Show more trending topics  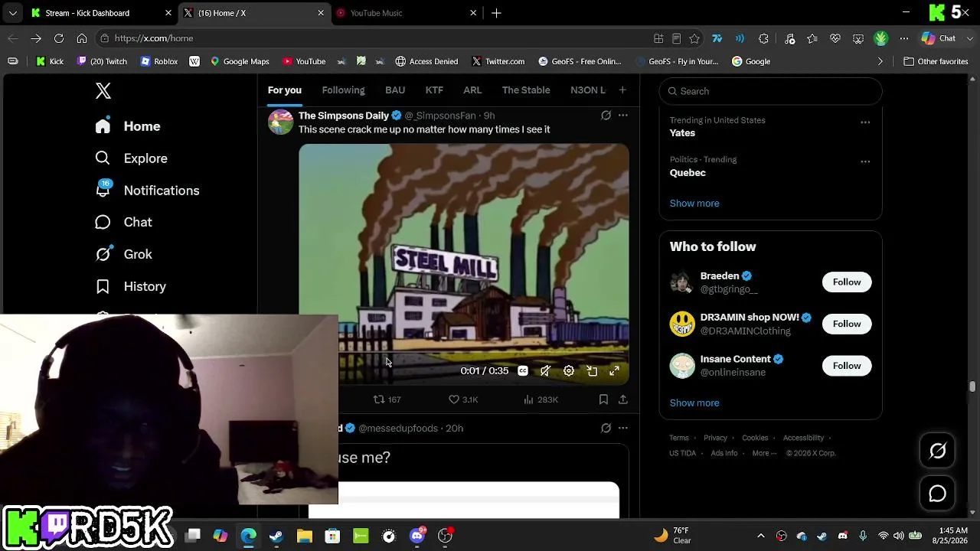point(694,204)
